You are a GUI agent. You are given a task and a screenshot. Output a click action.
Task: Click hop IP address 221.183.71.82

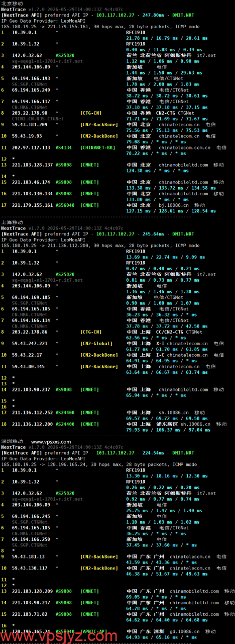[x=30, y=614]
